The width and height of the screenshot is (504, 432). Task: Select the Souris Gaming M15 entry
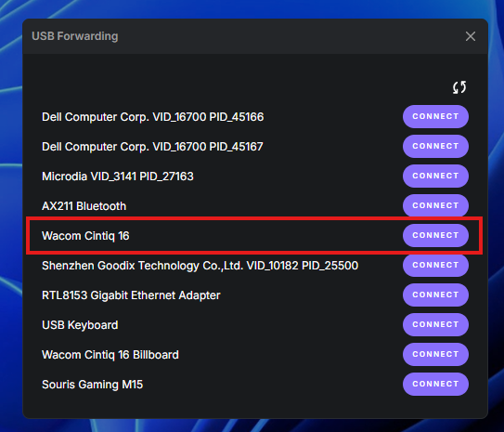pos(92,385)
